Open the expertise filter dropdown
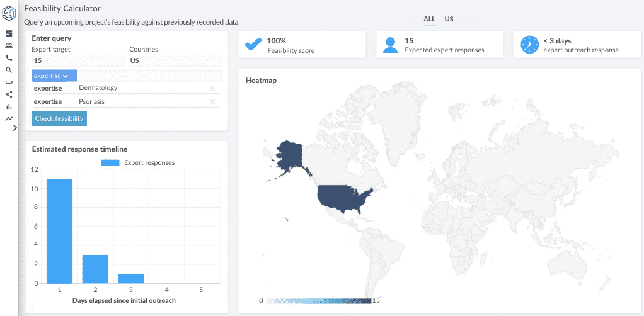This screenshot has width=644, height=316. pyautogui.click(x=54, y=76)
